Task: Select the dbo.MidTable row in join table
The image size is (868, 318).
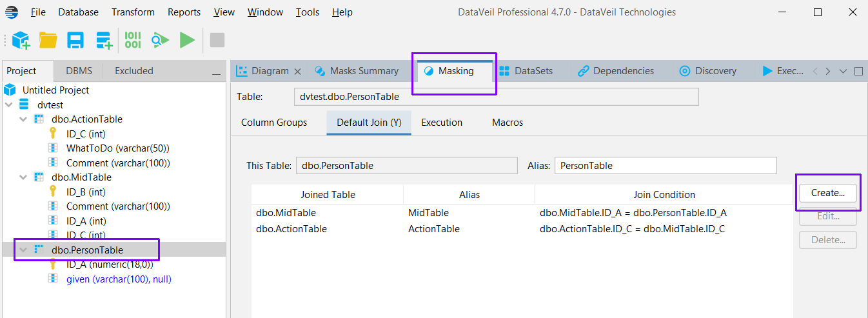Action: click(522, 212)
